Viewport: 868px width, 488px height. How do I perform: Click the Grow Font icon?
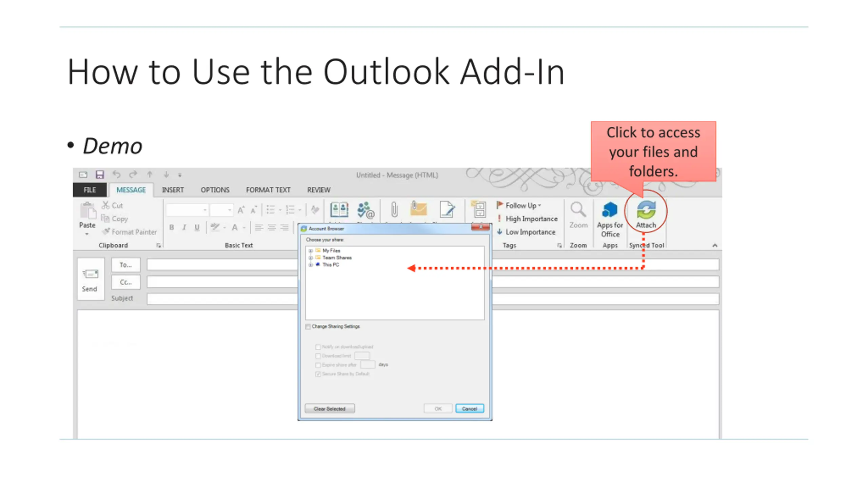(241, 210)
